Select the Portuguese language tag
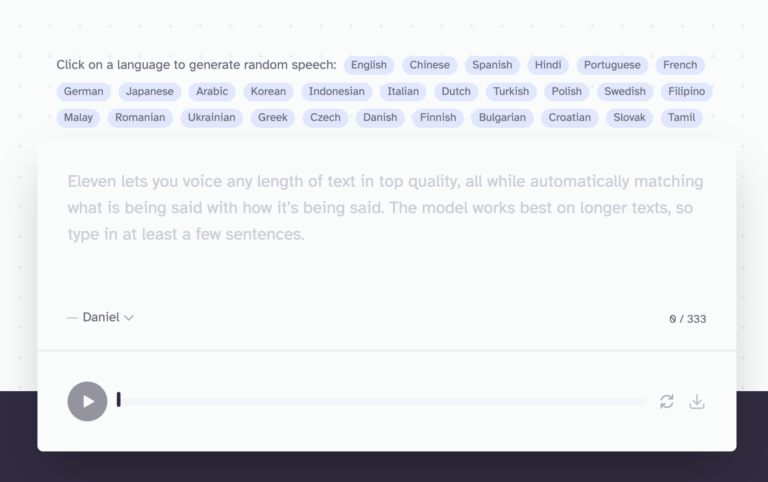This screenshot has height=482, width=768. point(612,65)
